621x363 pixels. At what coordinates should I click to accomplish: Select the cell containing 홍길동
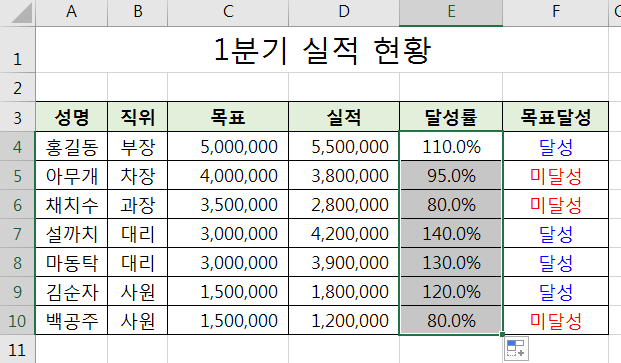71,146
